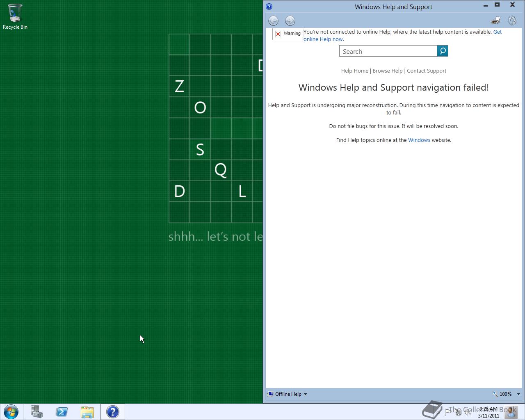
Task: Open the Browse Help link
Action: pyautogui.click(x=388, y=71)
